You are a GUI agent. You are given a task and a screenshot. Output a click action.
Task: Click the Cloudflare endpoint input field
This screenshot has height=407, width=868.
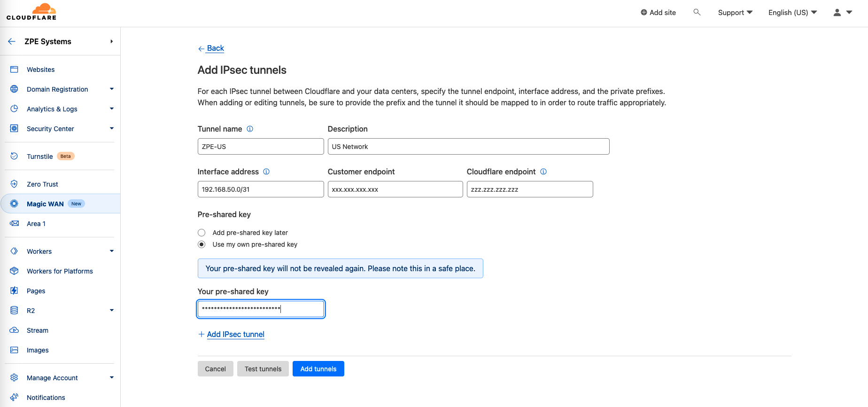coord(530,189)
